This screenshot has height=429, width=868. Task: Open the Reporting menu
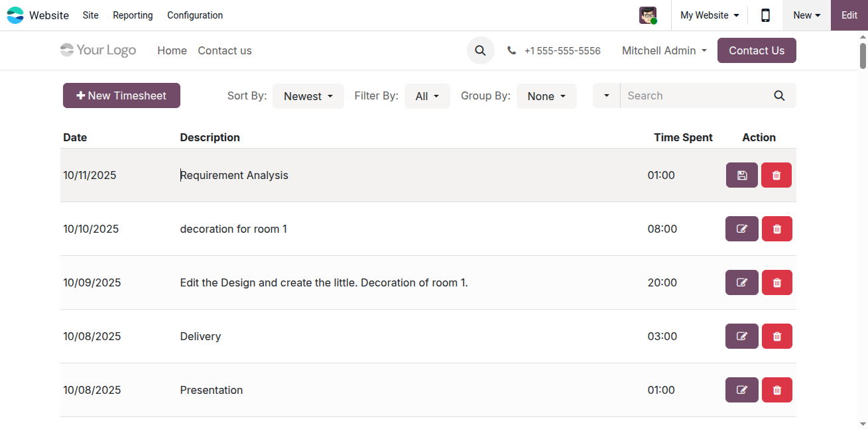click(x=133, y=15)
